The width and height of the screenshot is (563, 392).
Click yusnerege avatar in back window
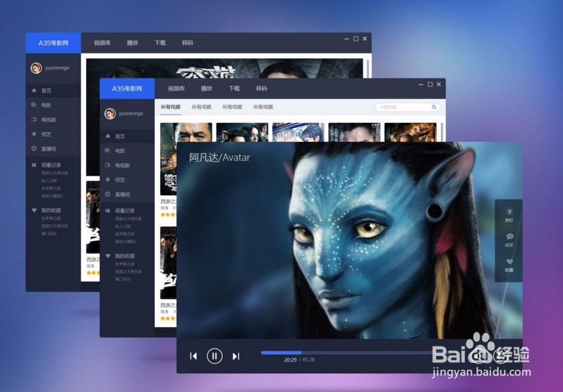pos(37,68)
